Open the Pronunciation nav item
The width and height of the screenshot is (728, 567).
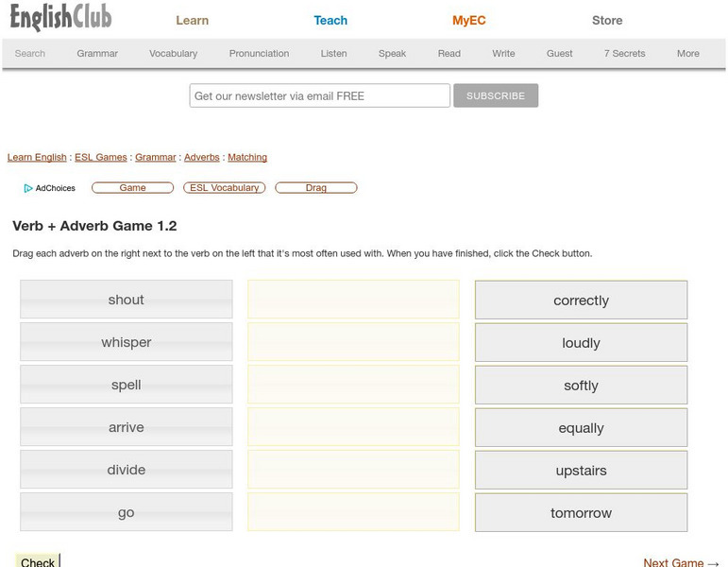click(259, 54)
